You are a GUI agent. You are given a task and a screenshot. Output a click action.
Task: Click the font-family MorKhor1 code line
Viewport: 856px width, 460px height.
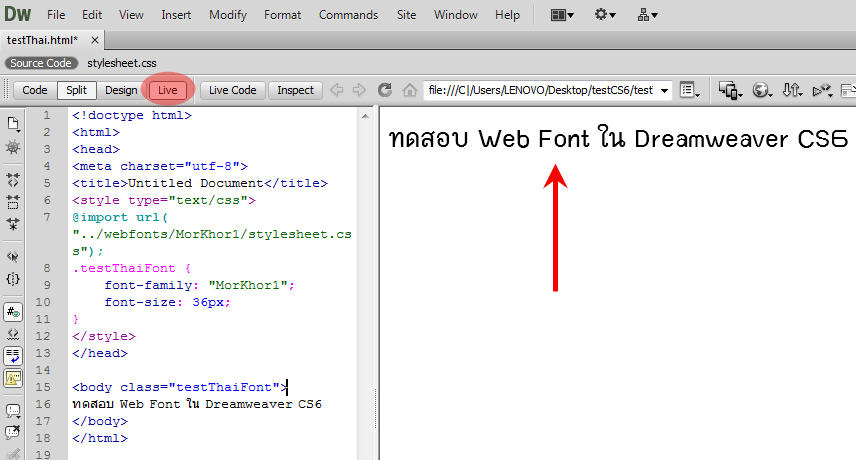point(199,285)
